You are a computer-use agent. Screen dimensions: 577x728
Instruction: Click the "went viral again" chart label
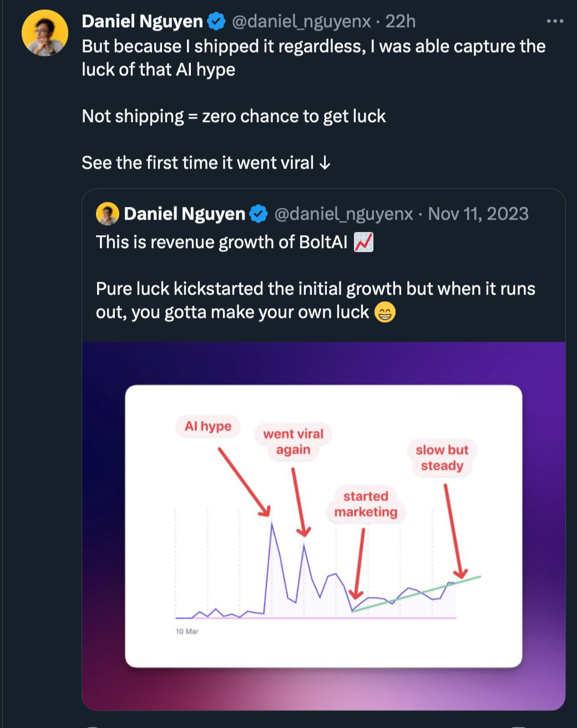(x=293, y=442)
